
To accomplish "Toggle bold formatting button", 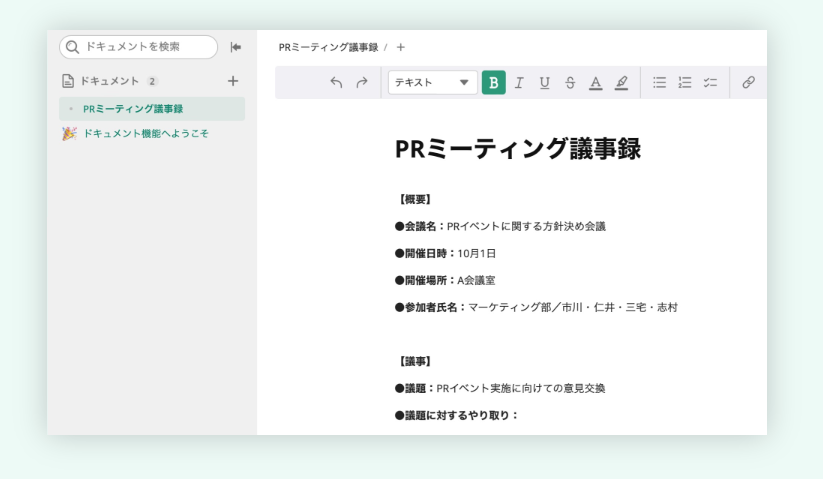I will pyautogui.click(x=493, y=83).
